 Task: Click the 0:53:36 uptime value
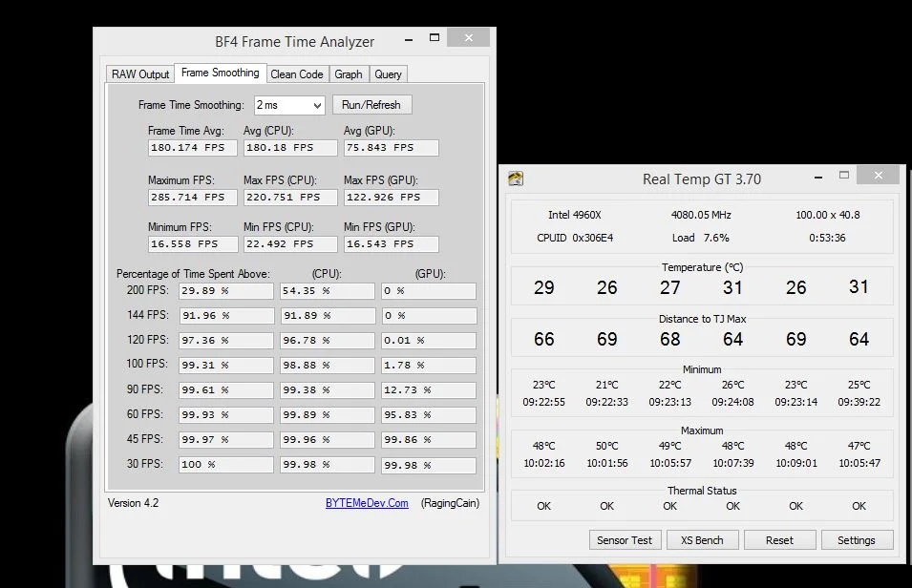(827, 238)
